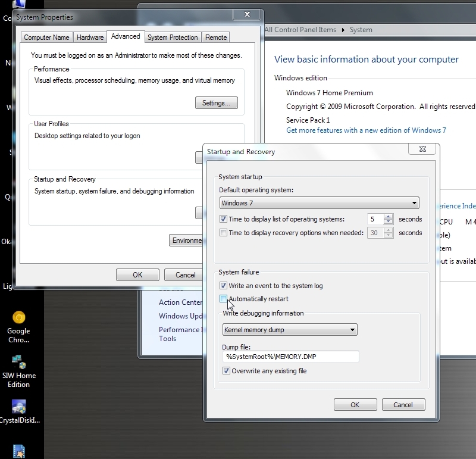Click OK in System Properties
This screenshot has height=459, width=476.
[137, 275]
